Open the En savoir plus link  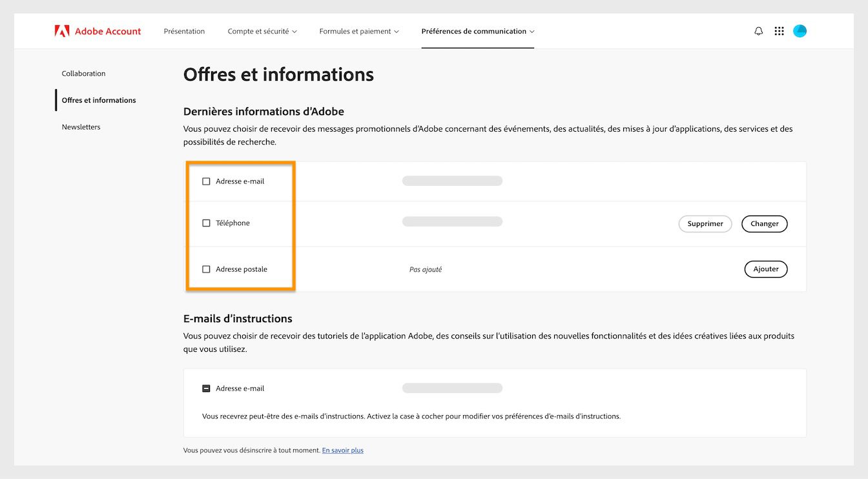(342, 450)
